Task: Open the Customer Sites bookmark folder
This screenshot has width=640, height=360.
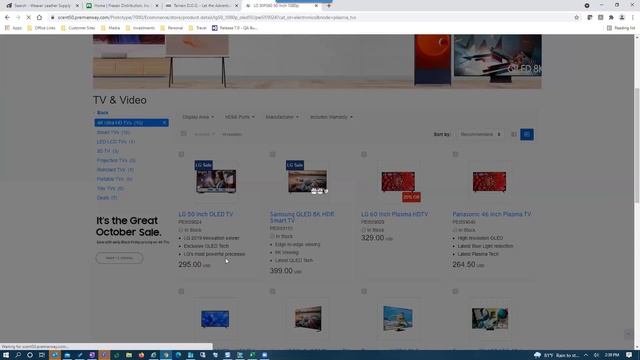Action: (78, 28)
